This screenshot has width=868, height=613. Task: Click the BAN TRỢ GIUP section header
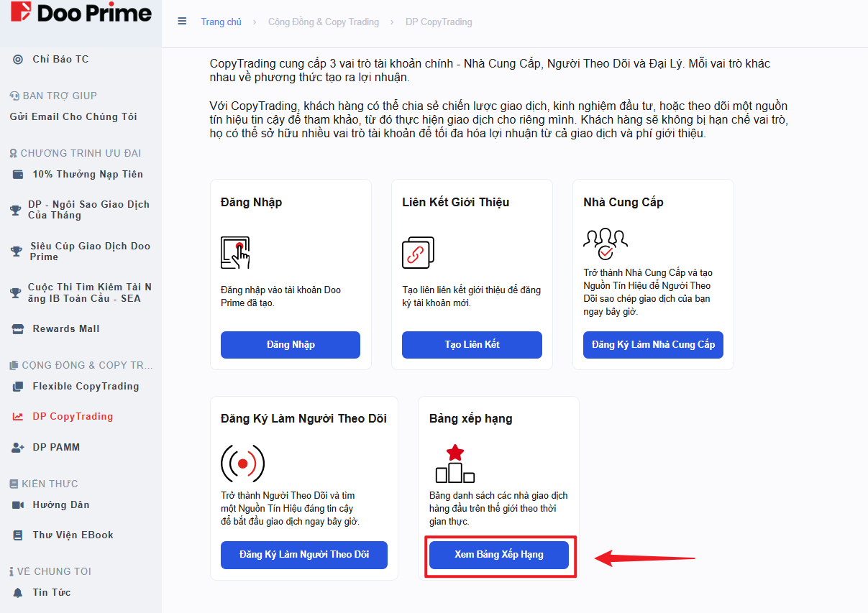tap(53, 96)
